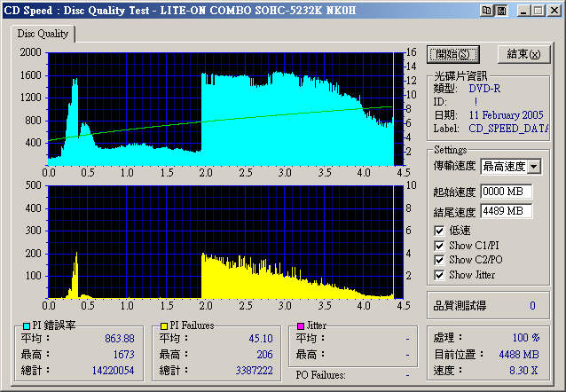Click the 結尾速度 4489 MB input field

(x=506, y=211)
